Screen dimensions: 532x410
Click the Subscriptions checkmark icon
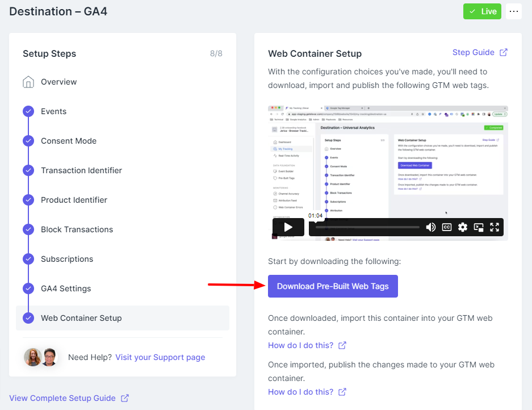(x=28, y=259)
